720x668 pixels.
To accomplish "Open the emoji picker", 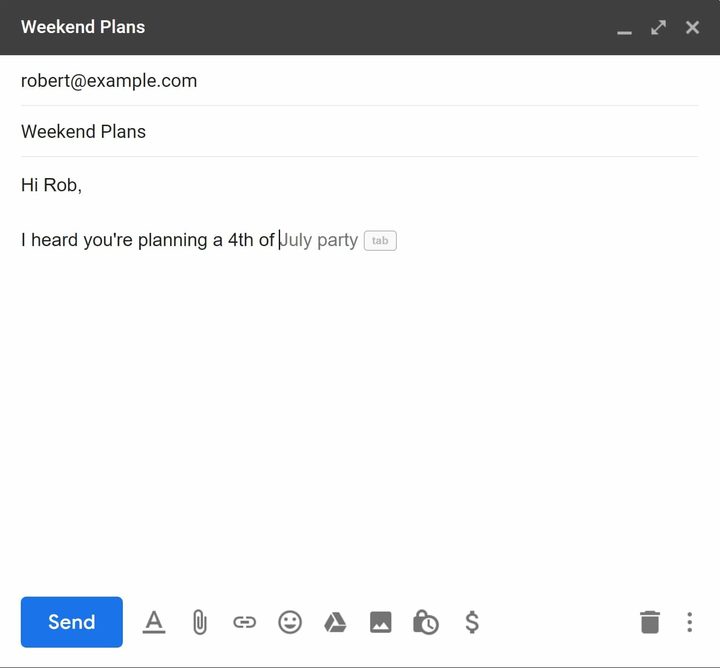I will 290,622.
